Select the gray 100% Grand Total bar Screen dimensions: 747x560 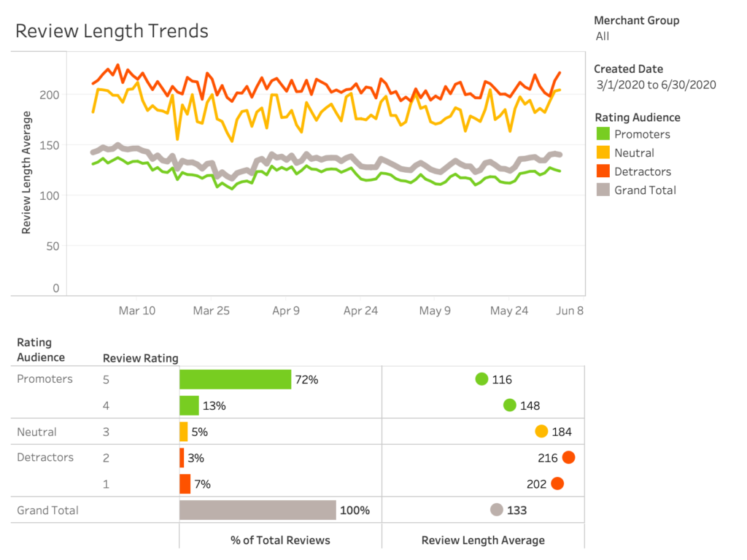pyautogui.click(x=258, y=510)
